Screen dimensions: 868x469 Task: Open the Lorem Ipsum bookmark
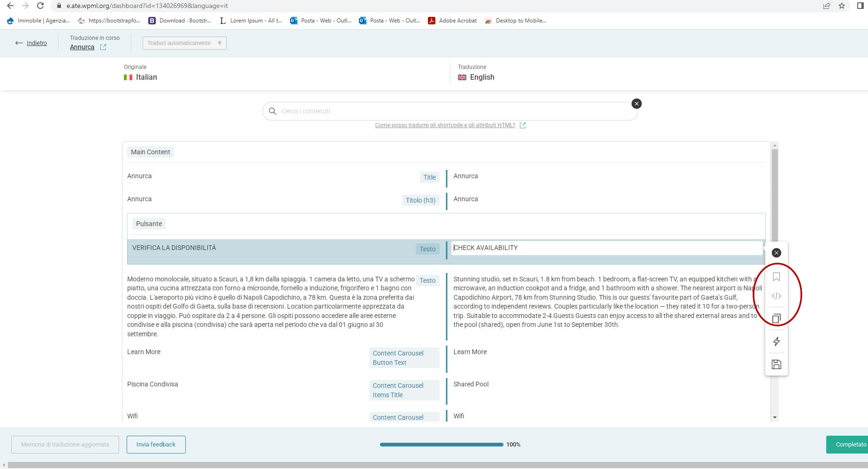tap(251, 21)
